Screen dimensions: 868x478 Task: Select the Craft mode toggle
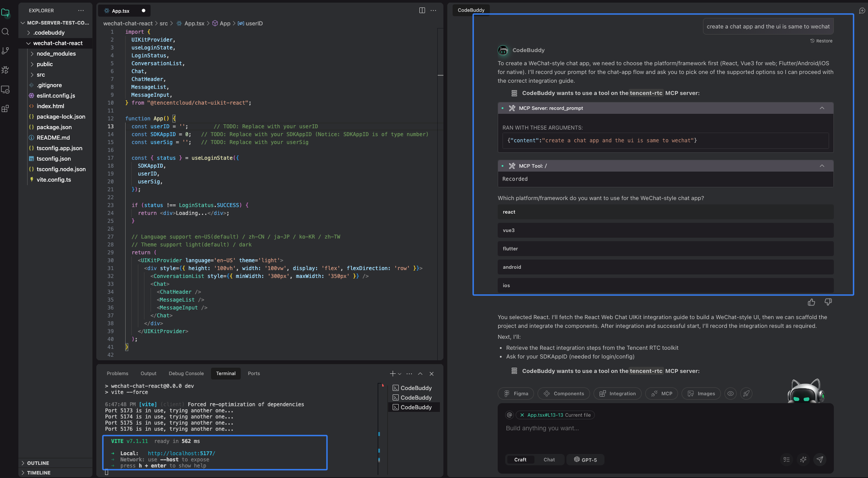point(520,460)
